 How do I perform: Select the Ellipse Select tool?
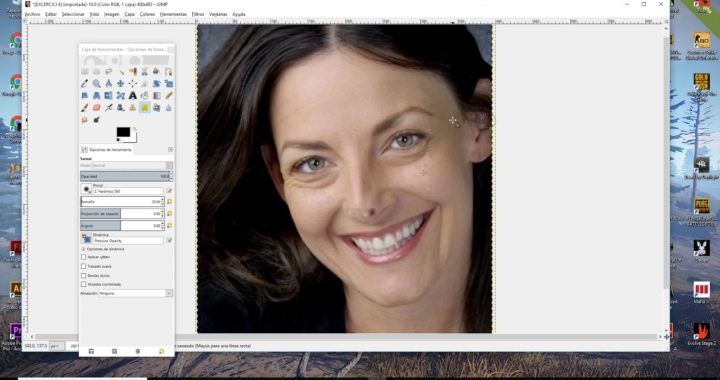pyautogui.click(x=96, y=72)
